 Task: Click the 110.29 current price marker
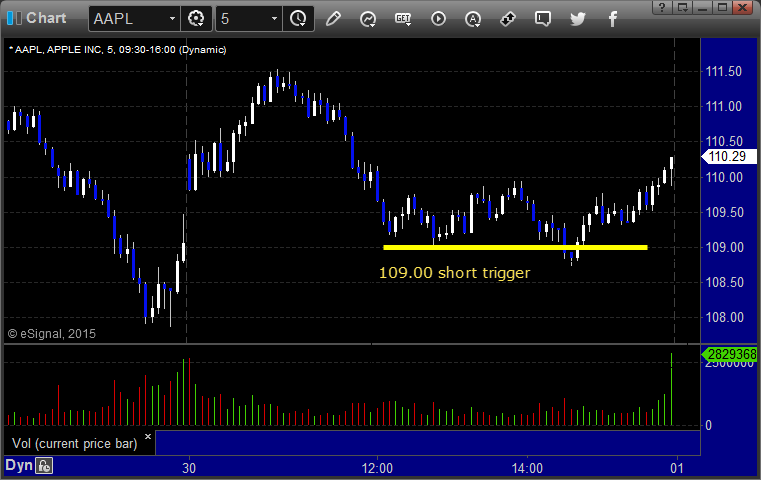[728, 156]
